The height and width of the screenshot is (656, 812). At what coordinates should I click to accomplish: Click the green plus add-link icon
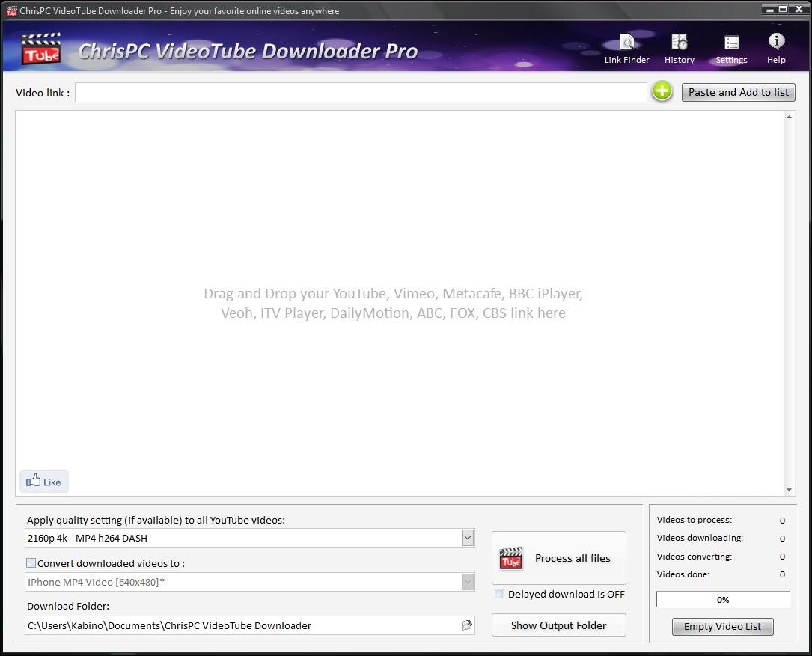[x=662, y=92]
